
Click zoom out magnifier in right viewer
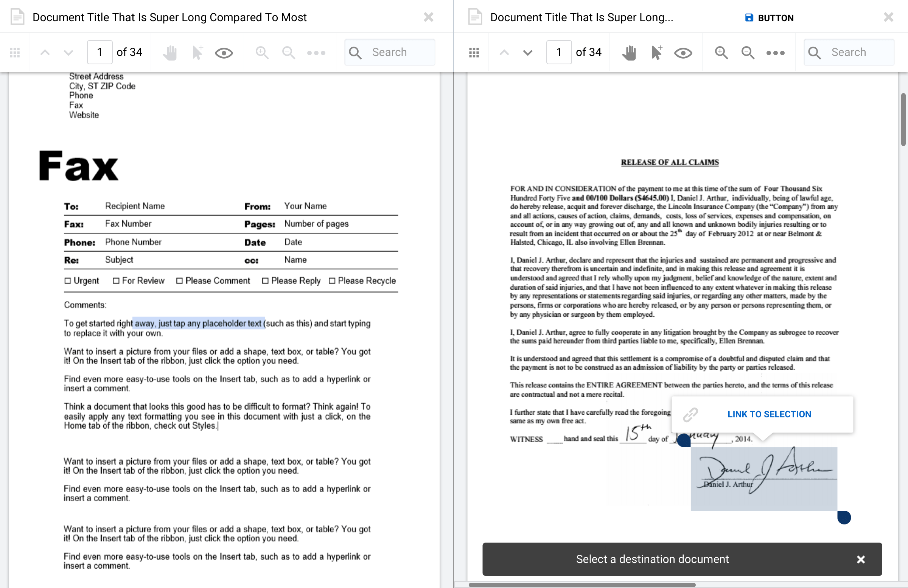point(748,52)
